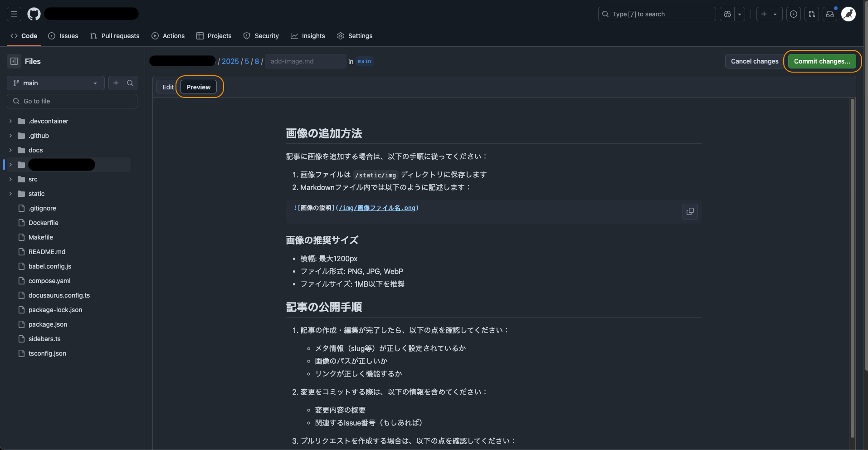
Task: Open the main branch selector dropdown
Action: tap(55, 83)
